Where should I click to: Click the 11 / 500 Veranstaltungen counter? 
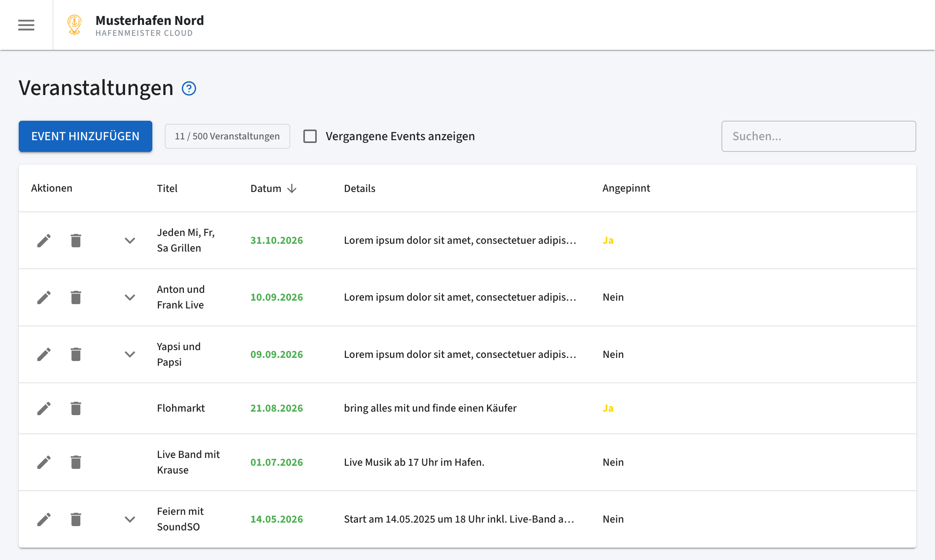point(227,136)
